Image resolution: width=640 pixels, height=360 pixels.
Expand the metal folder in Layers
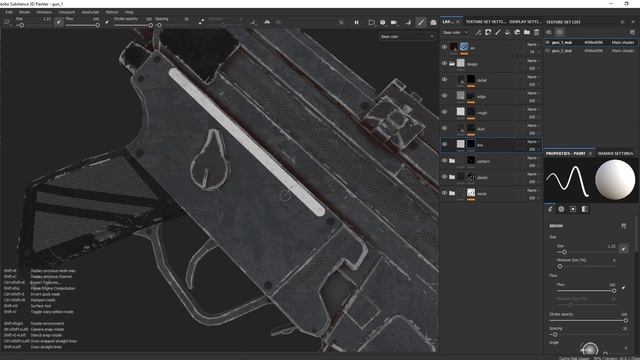(452, 193)
